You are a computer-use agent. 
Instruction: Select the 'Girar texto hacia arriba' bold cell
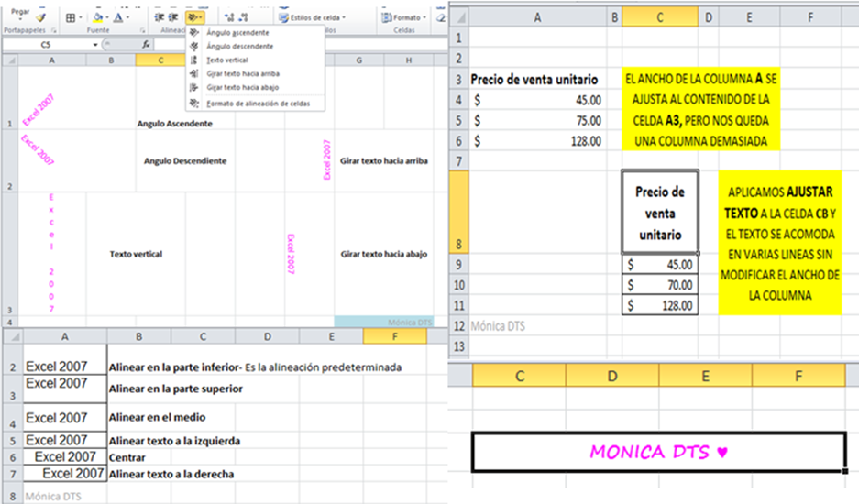click(383, 160)
